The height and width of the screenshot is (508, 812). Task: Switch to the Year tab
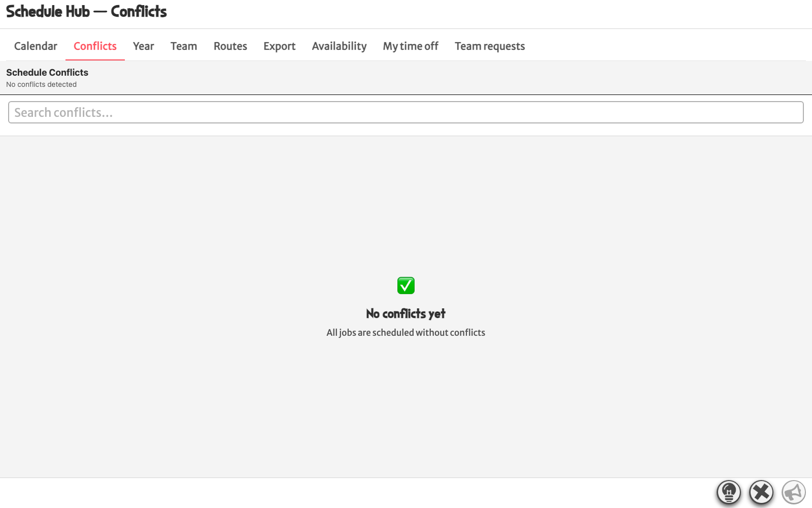point(144,46)
